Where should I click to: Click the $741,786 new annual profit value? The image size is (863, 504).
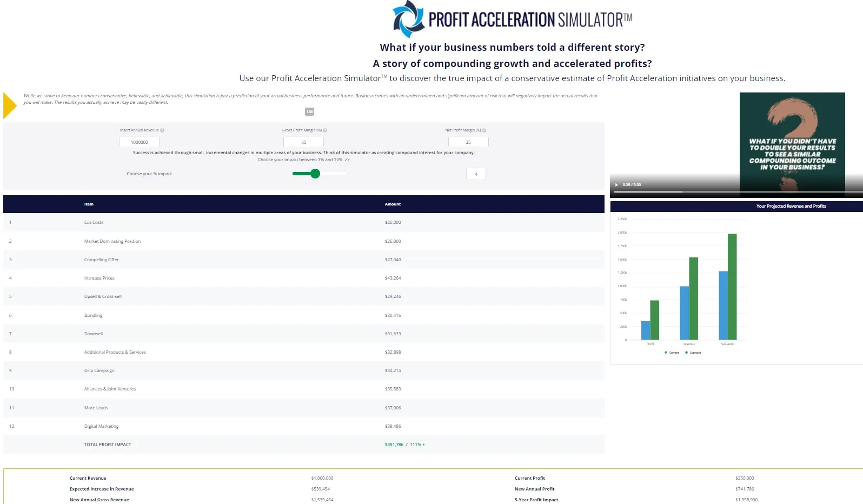click(745, 489)
